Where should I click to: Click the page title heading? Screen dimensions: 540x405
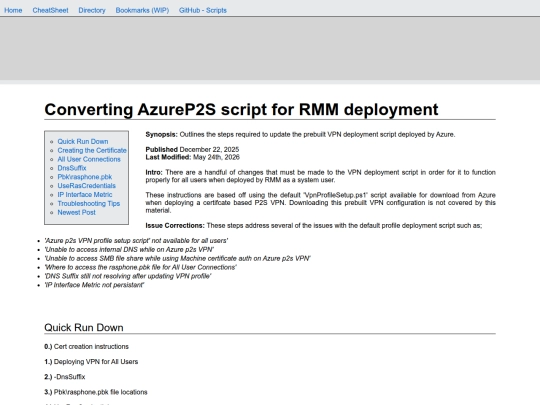click(x=241, y=110)
